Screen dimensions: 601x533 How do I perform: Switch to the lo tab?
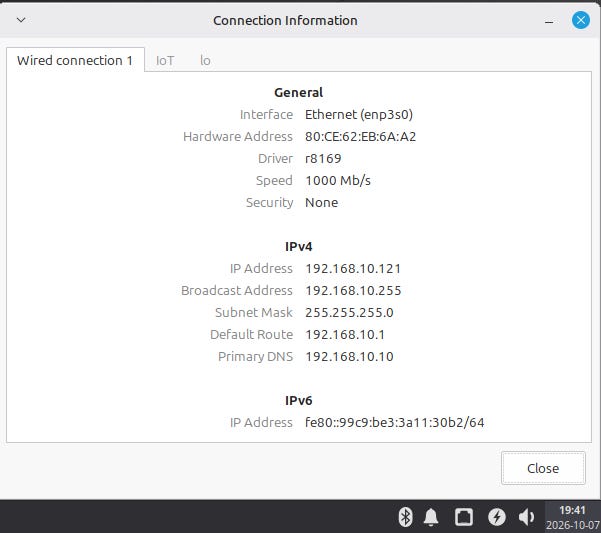205,61
